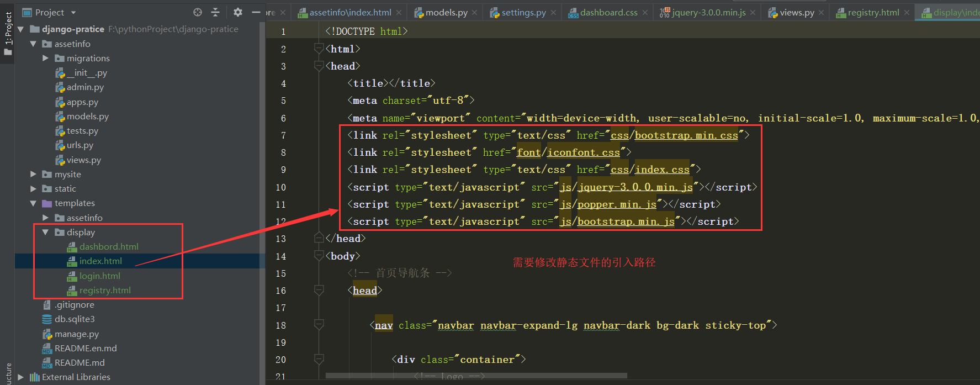Select index.html in display folder
This screenshot has height=385, width=980.
click(100, 261)
